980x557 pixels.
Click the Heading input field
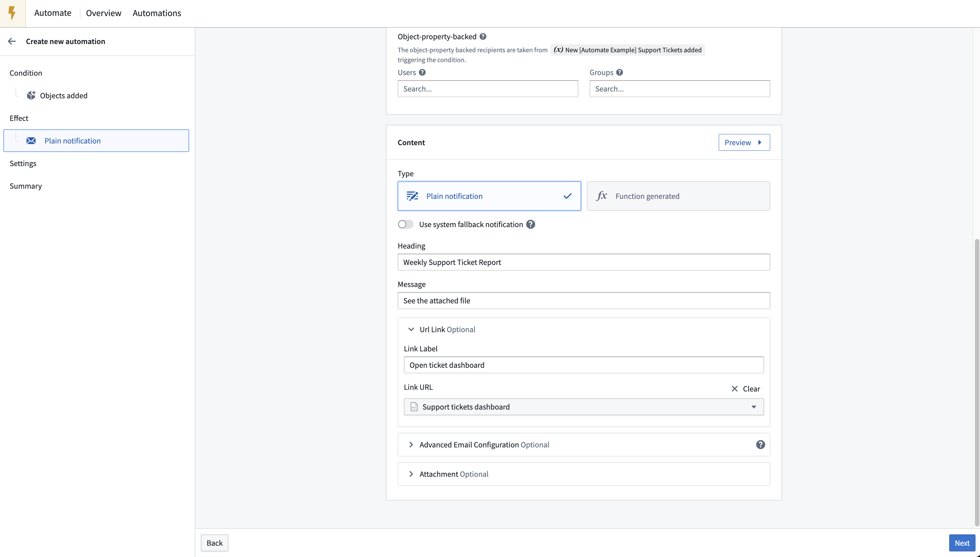[584, 262]
